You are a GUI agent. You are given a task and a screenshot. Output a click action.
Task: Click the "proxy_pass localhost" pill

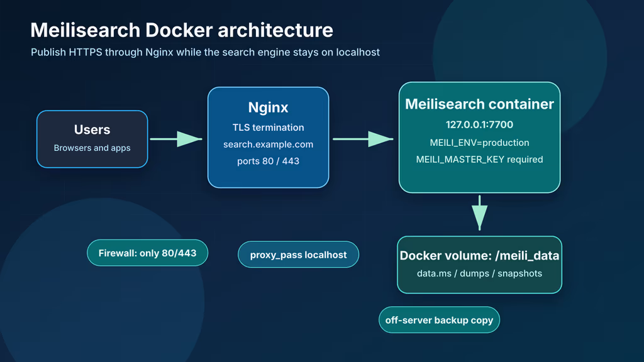point(298,255)
